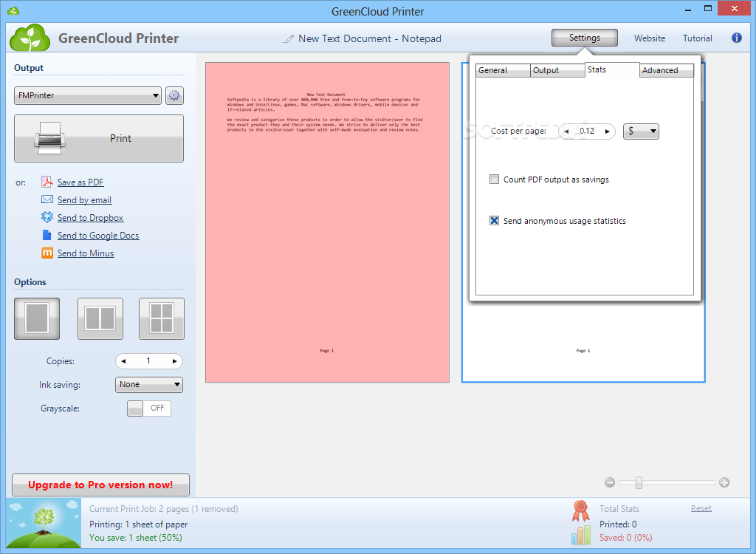Click 'Printing: 1 sheet of paper' text

pos(138,524)
